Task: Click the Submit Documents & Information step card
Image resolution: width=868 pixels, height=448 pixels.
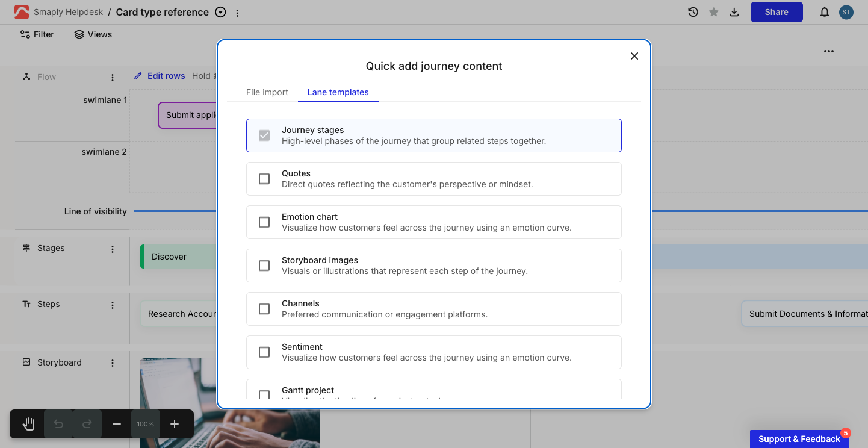Action: [x=805, y=314]
